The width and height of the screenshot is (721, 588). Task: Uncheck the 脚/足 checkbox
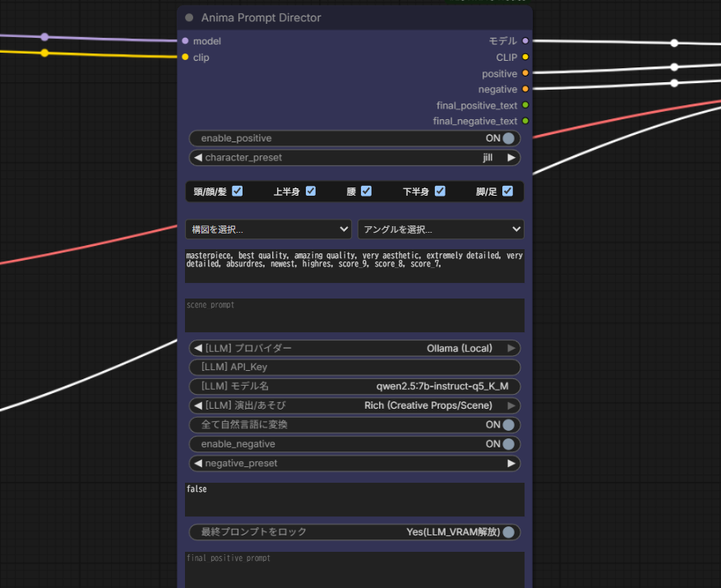pos(507,191)
